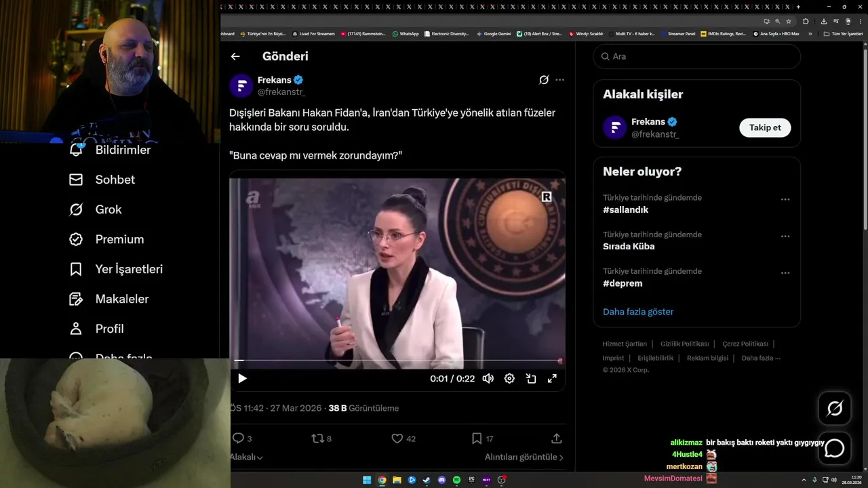Open the Windows Start menu
868x488 pixels.
point(367,480)
